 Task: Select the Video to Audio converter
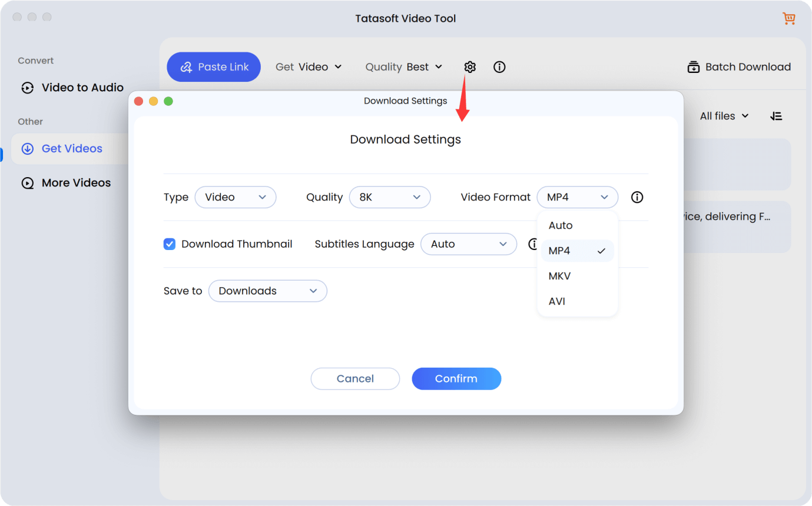[82, 87]
